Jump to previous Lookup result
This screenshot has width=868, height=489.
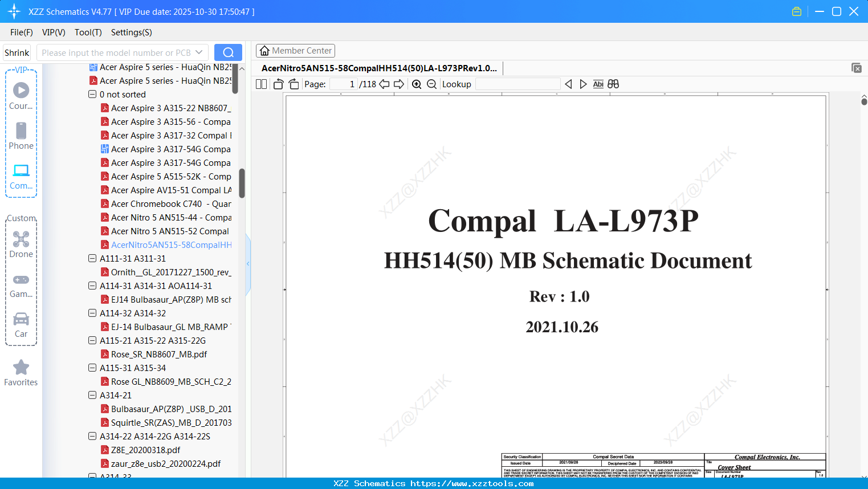pyautogui.click(x=568, y=84)
